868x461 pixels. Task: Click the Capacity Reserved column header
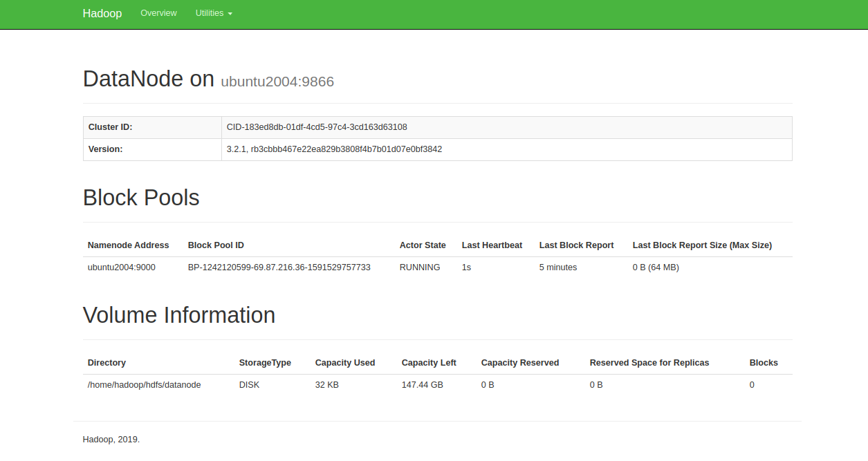coord(520,363)
